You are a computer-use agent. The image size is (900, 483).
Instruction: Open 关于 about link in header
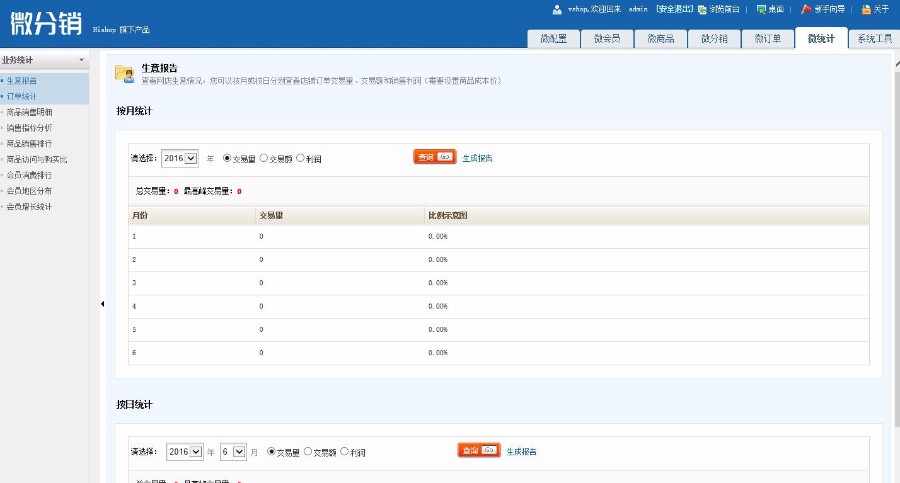pyautogui.click(x=875, y=9)
